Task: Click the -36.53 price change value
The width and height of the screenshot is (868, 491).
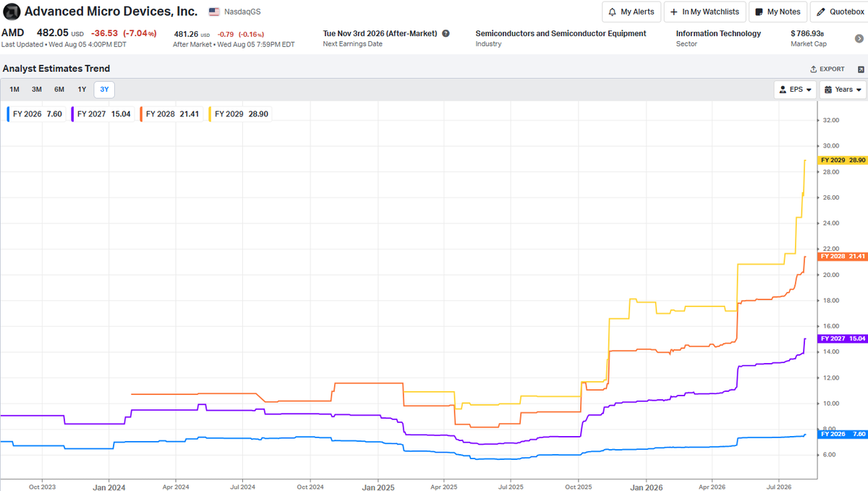Action: (105, 33)
